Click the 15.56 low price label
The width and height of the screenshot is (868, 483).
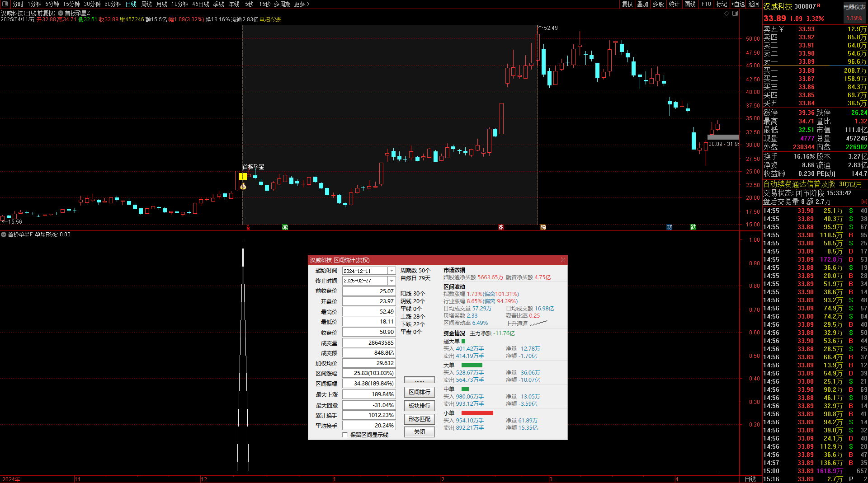click(x=15, y=222)
